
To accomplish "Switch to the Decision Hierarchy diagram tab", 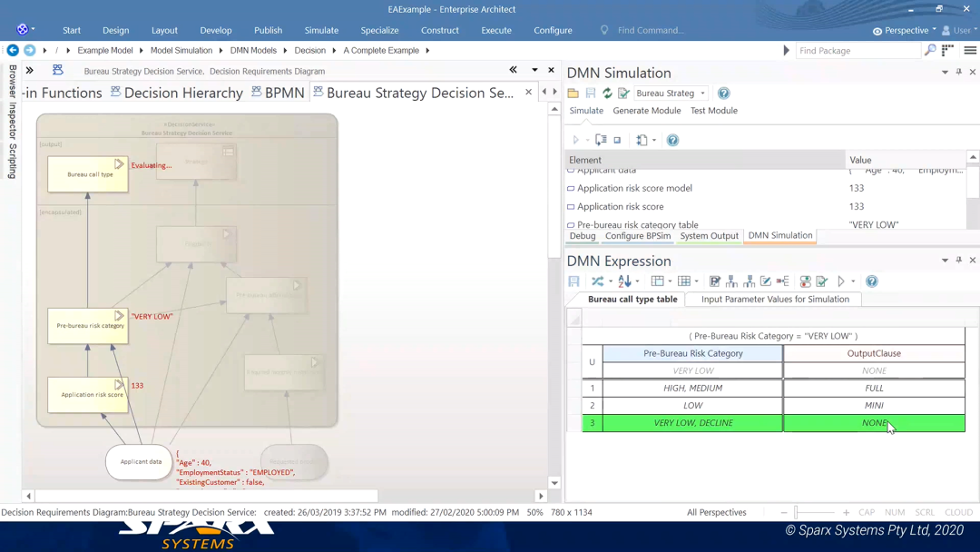I will [x=177, y=93].
